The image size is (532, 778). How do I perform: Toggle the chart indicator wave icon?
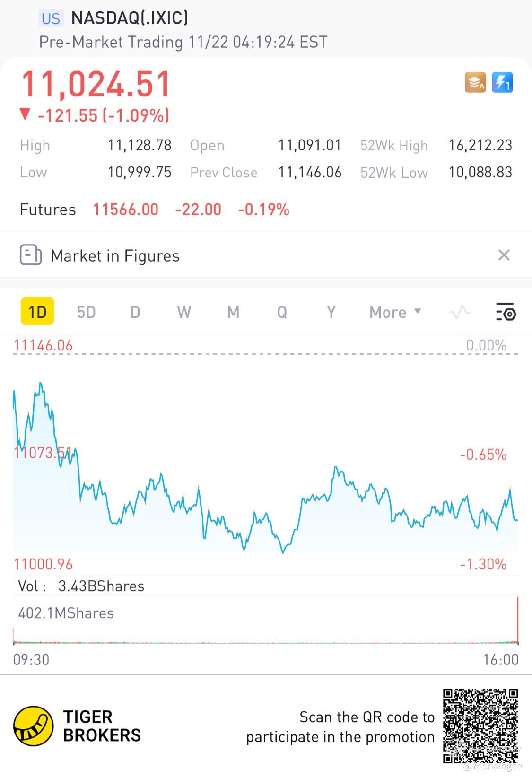click(x=460, y=312)
